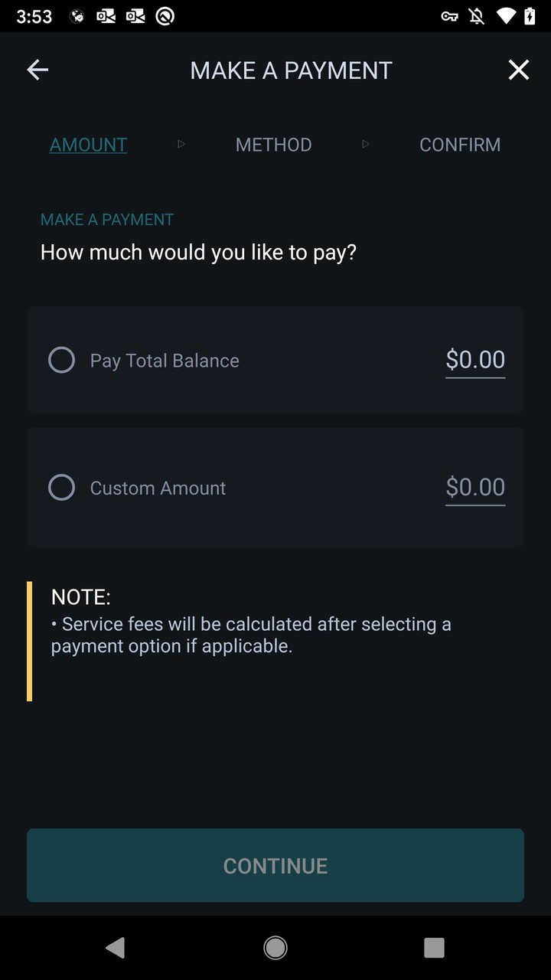551x980 pixels.
Task: Tap the arrow between AMOUNT and METHOD
Action: click(x=181, y=144)
